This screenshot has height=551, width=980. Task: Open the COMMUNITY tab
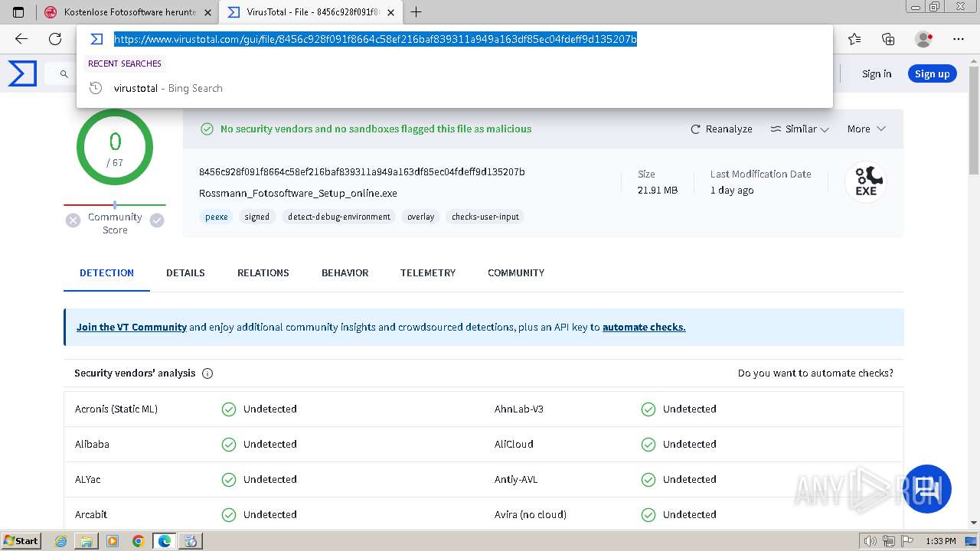516,273
